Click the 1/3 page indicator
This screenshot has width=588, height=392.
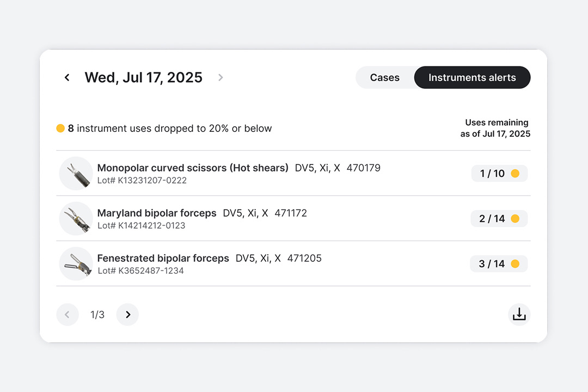pos(97,314)
